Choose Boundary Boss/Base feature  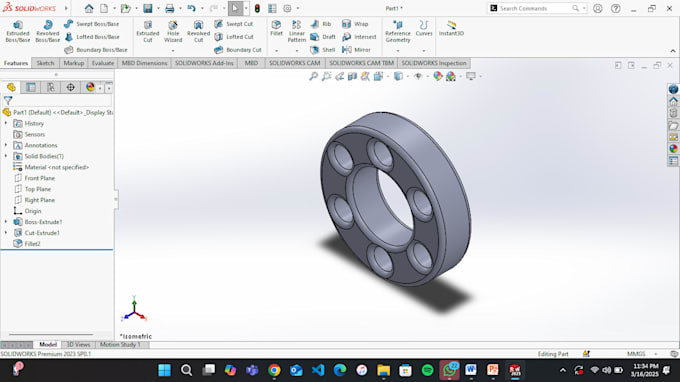point(96,50)
